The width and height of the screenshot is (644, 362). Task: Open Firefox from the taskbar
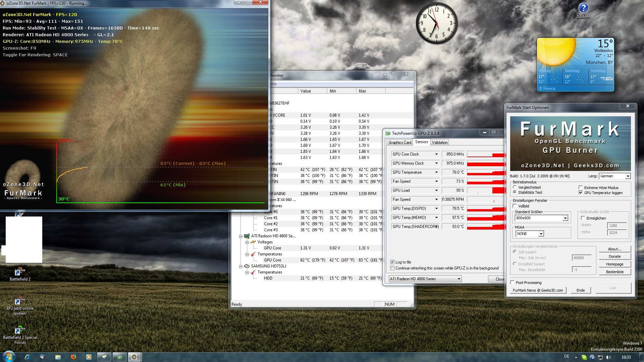pos(73,357)
